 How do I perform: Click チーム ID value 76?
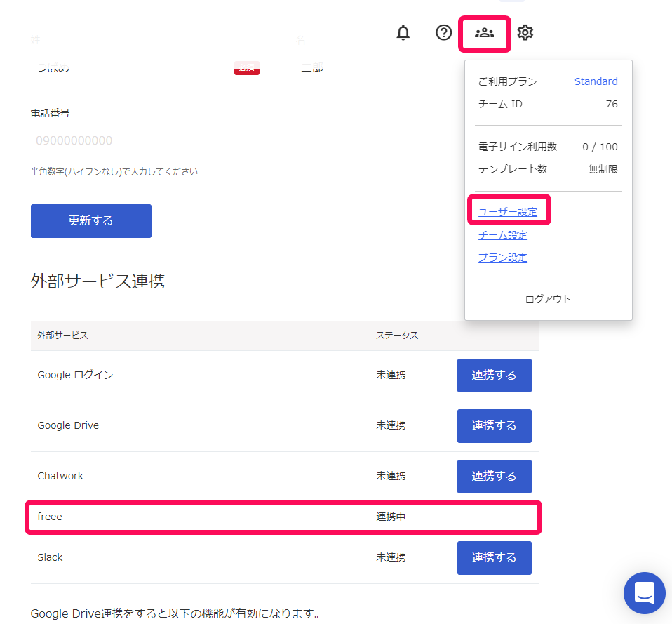pyautogui.click(x=612, y=104)
